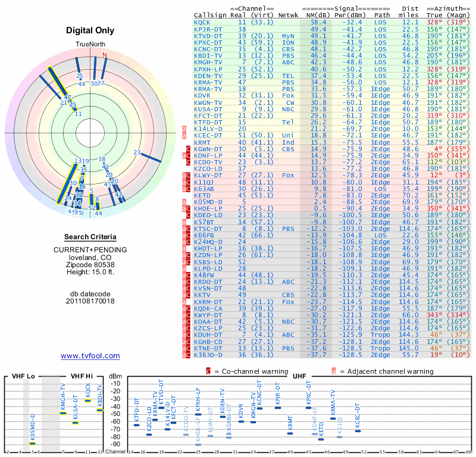This screenshot has width=476, height=457.
Task: Click the 144.3 miles distance for KDUH-DT
Action: 409,334
